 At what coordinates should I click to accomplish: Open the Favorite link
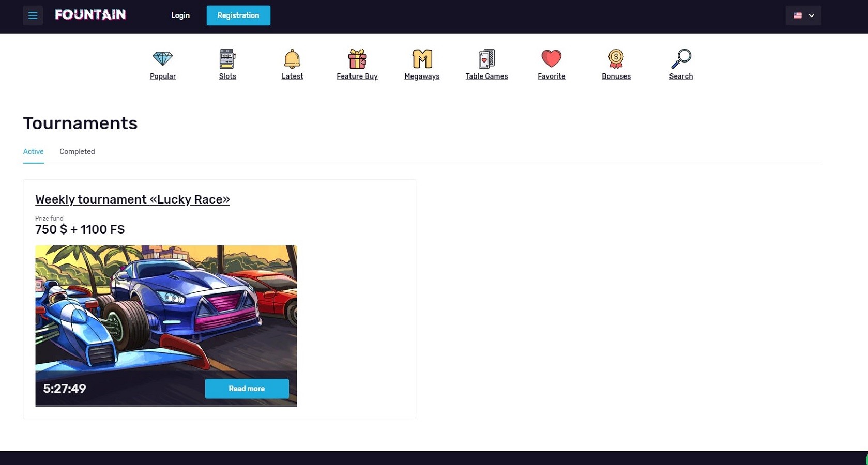point(552,76)
